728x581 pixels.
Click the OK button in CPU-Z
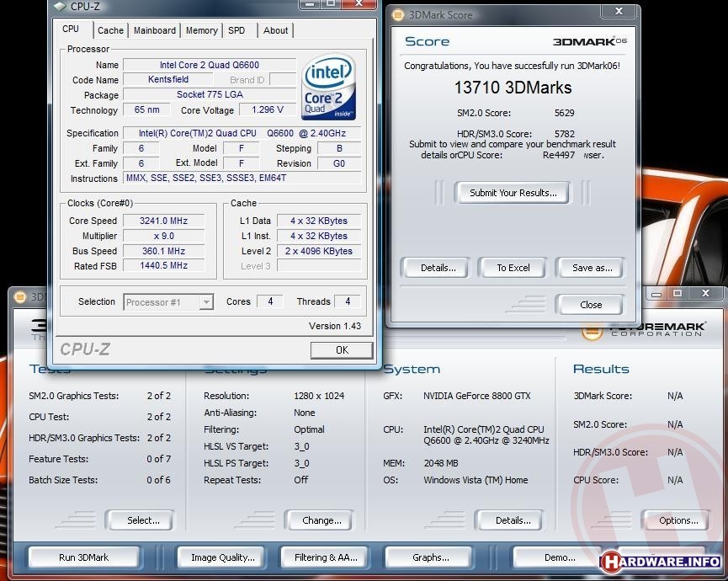(x=342, y=350)
